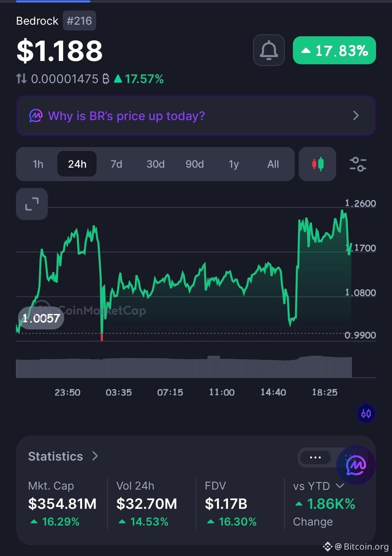The height and width of the screenshot is (556, 392).
Task: Switch to candlestick chart view
Action: tap(317, 164)
